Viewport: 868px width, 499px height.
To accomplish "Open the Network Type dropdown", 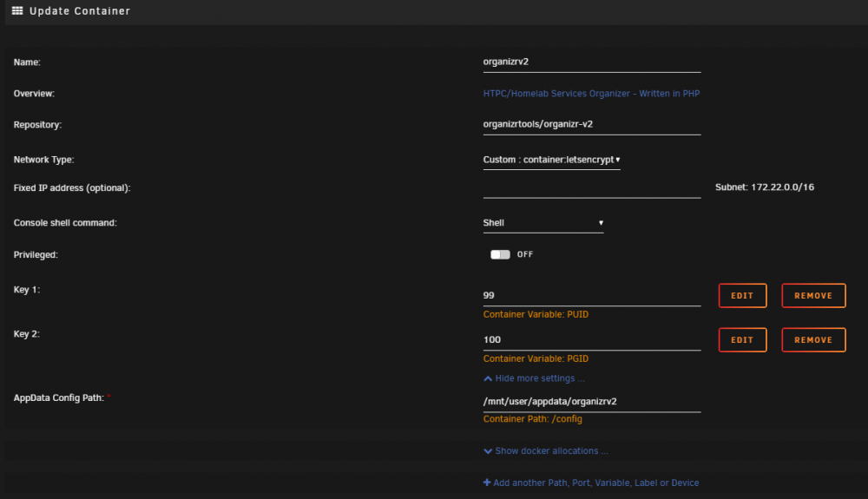I will click(551, 160).
